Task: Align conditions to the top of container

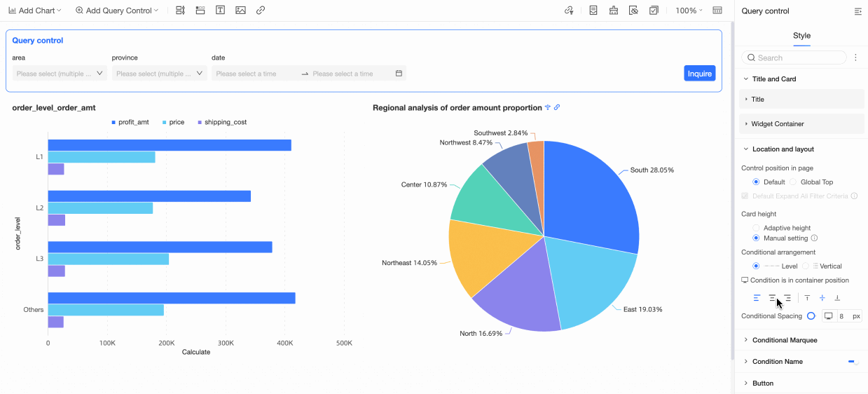Action: [x=807, y=298]
